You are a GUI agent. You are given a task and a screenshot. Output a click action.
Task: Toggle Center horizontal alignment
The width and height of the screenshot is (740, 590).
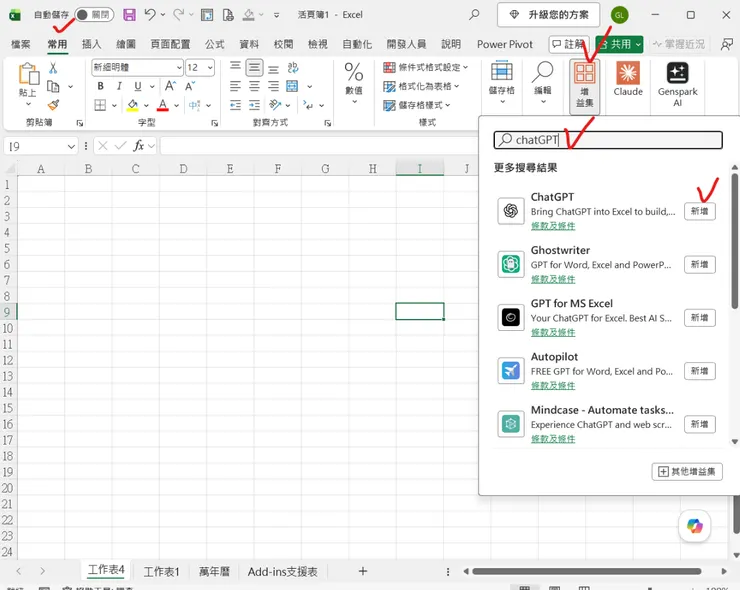(254, 86)
